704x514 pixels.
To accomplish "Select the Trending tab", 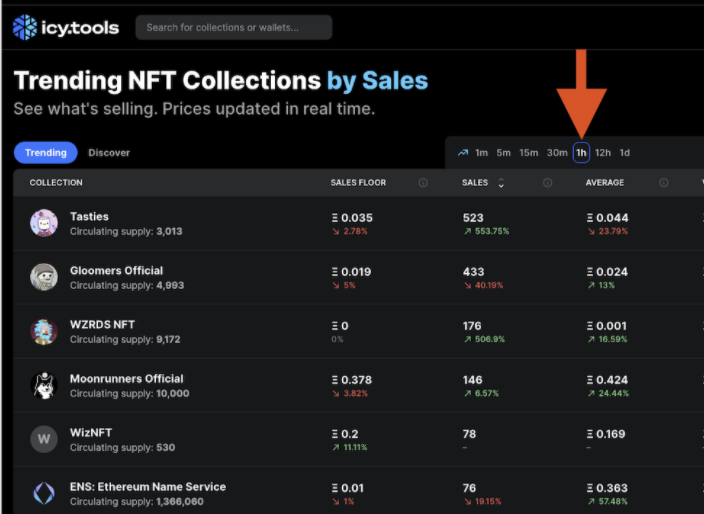I will [46, 153].
